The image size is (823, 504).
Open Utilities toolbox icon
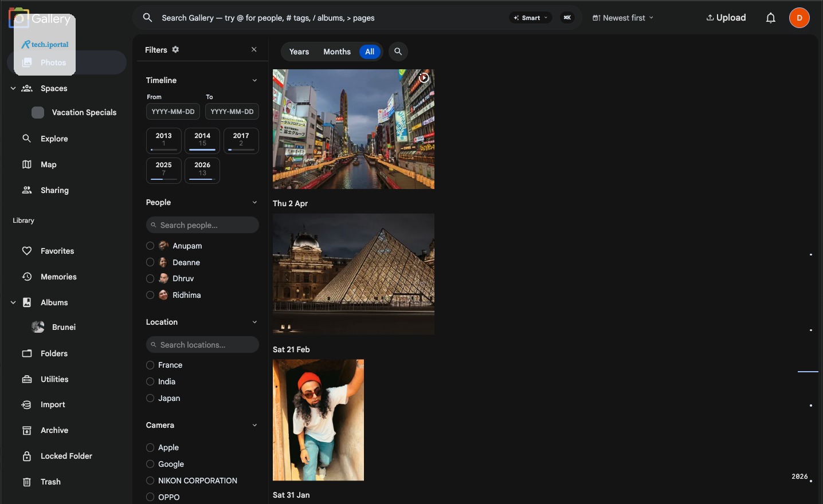[27, 379]
